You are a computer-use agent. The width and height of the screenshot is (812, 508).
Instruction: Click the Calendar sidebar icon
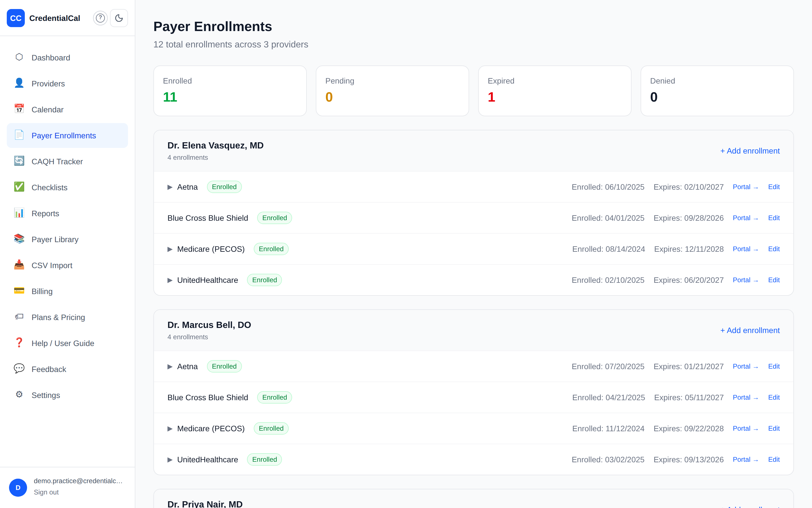[x=19, y=109]
